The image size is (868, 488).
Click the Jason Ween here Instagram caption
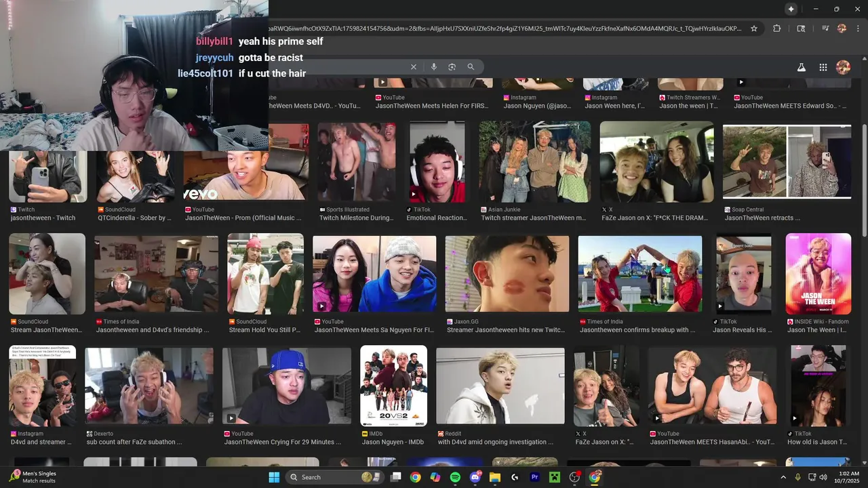(x=614, y=106)
